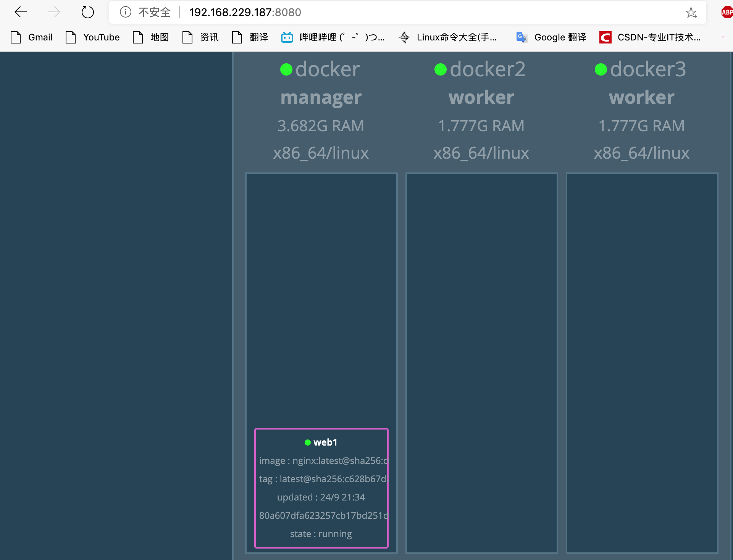Screen dimensions: 733x560
Task: Click the state : running line
Action: [321, 534]
